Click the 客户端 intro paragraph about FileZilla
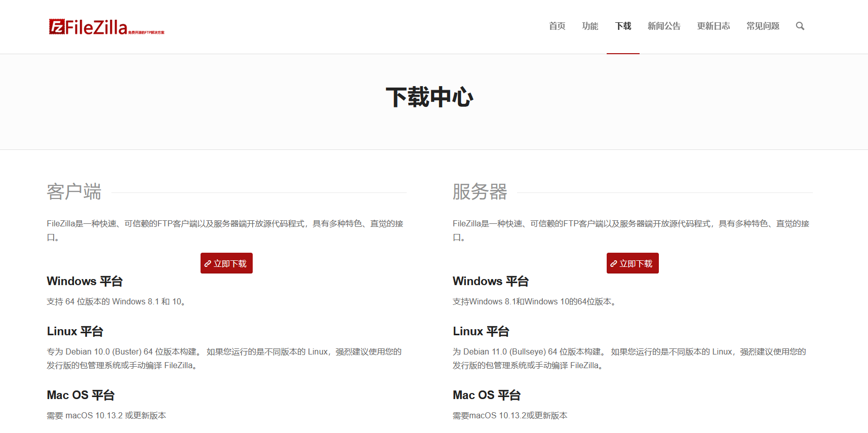 tap(225, 230)
